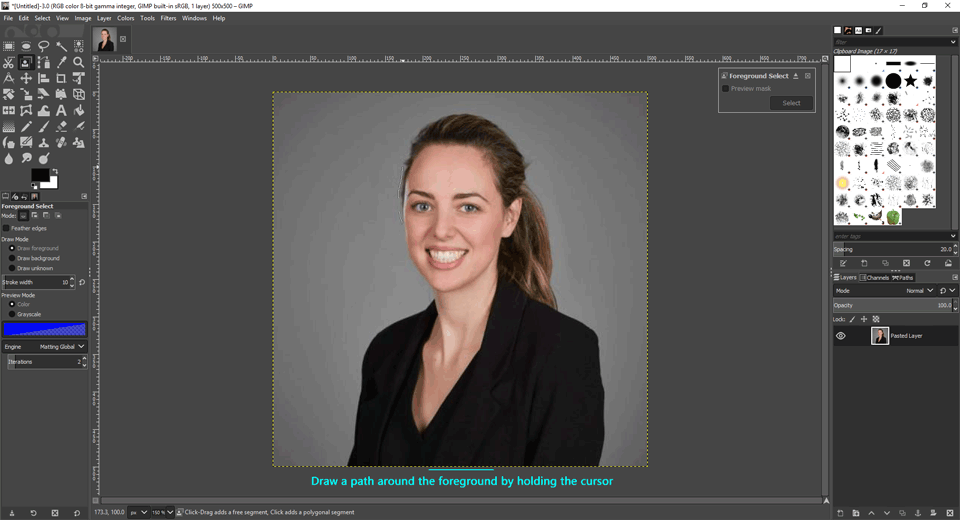Click the blue preview color swatch
Viewport: 960px width, 520px height.
pyautogui.click(x=44, y=329)
